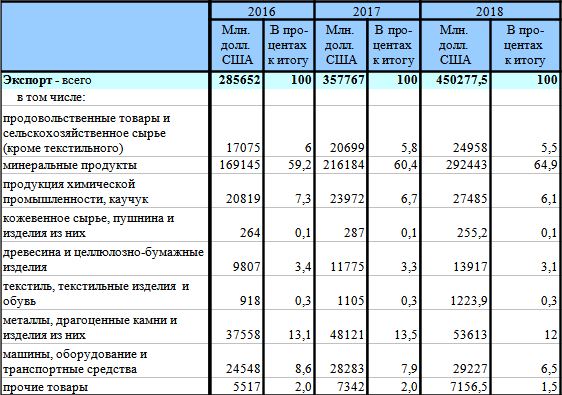Click the 'в том числе:' label
This screenshot has height=395, width=562.
point(51,97)
